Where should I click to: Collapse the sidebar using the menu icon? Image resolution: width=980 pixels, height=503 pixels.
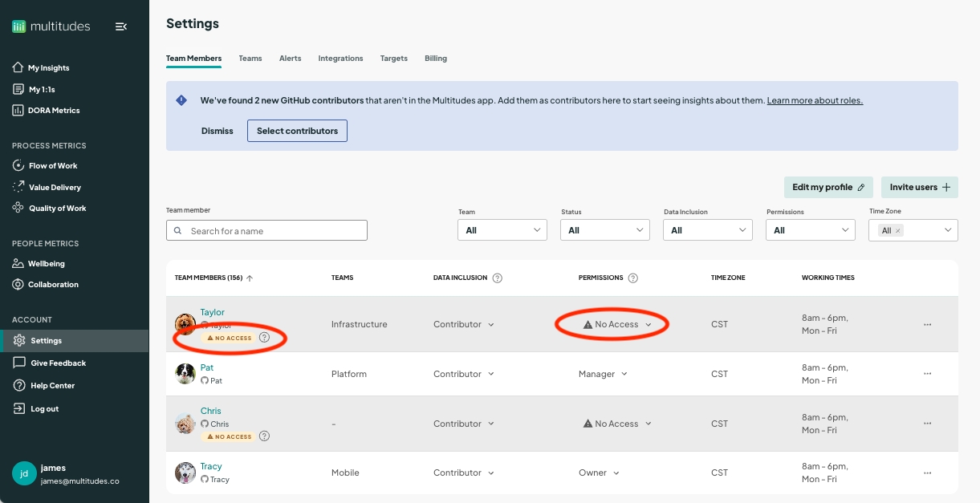point(121,26)
